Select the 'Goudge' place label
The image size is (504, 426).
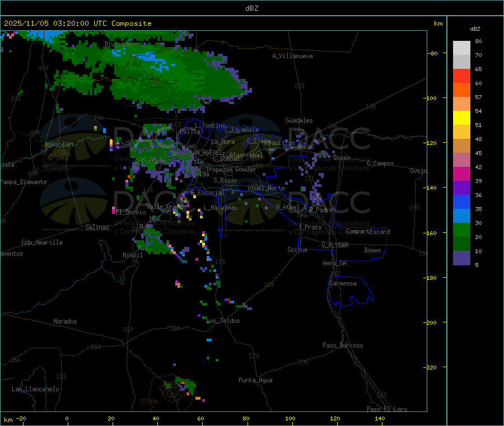click(x=245, y=169)
